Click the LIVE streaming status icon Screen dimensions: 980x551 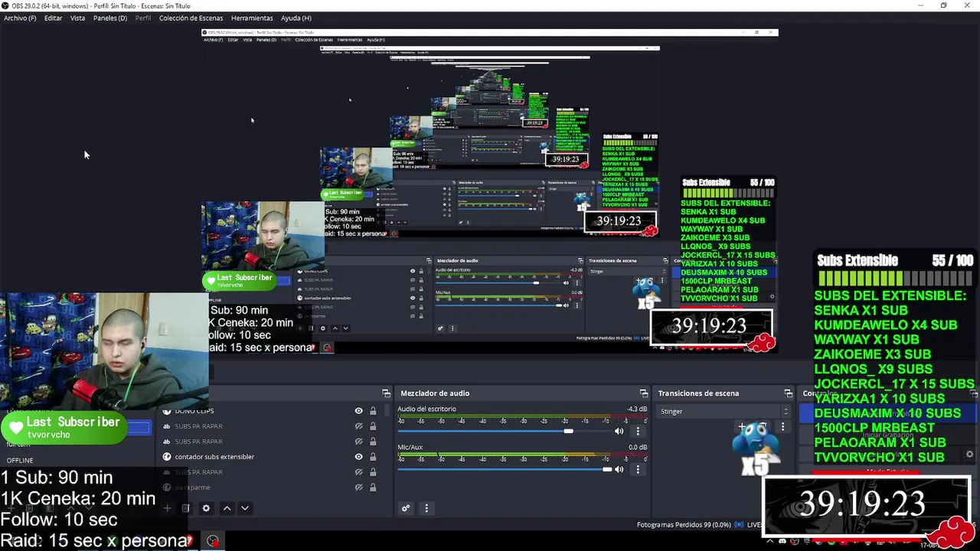[x=740, y=525]
